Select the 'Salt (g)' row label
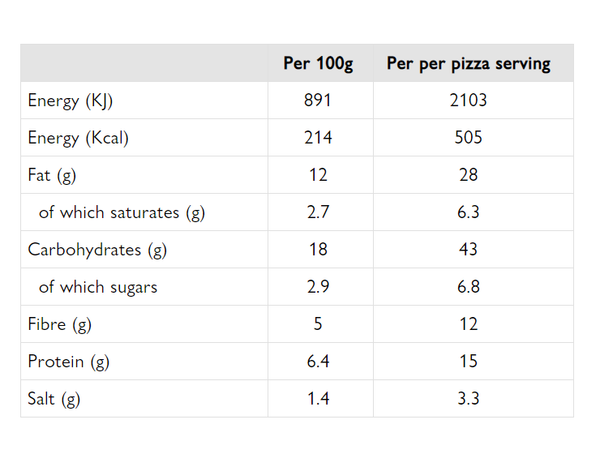The height and width of the screenshot is (454, 600). pos(54,399)
